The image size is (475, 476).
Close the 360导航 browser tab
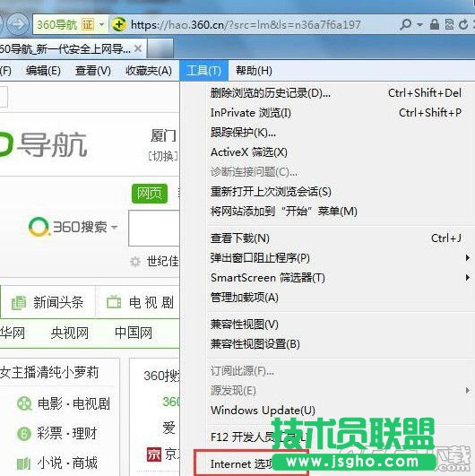coord(138,48)
